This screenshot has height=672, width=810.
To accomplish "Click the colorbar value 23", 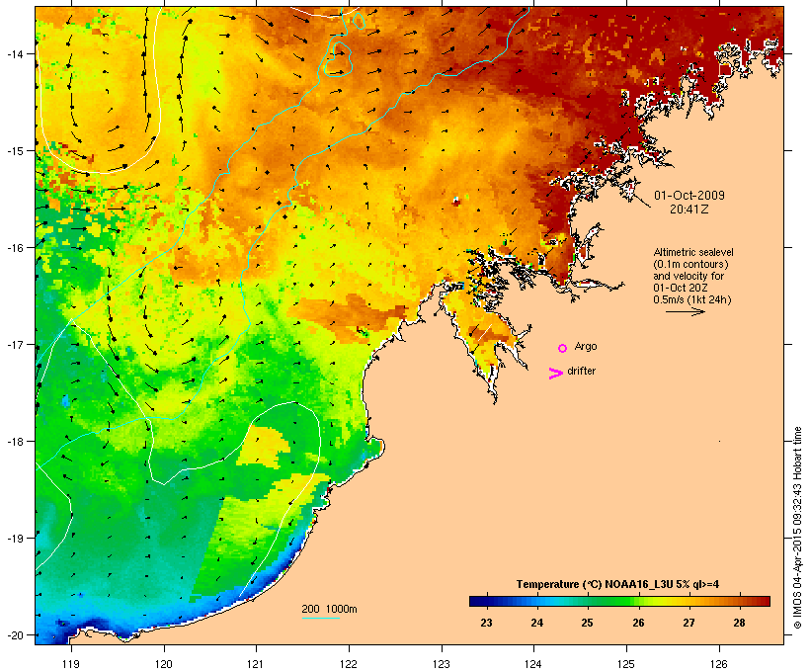I will coord(486,623).
